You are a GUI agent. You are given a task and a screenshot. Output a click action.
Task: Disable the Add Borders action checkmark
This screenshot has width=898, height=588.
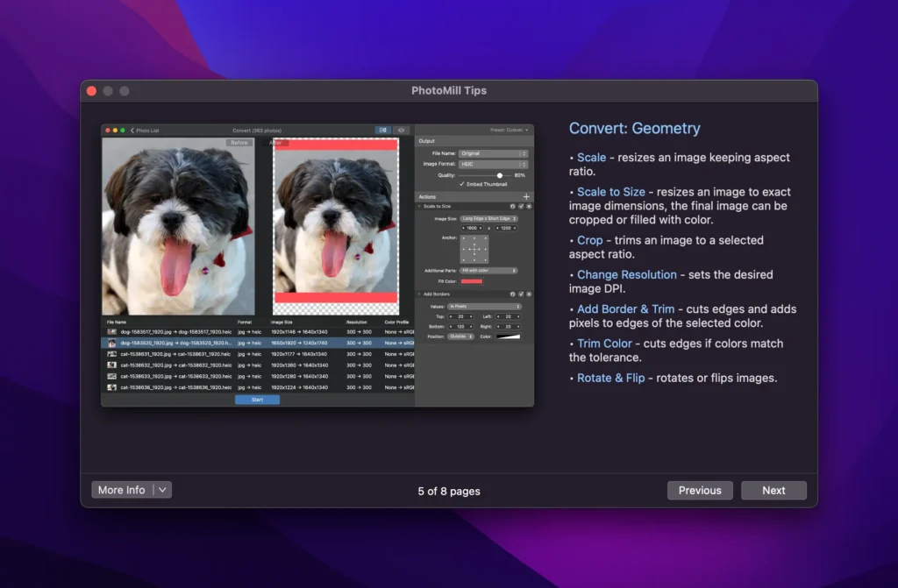[x=522, y=294]
